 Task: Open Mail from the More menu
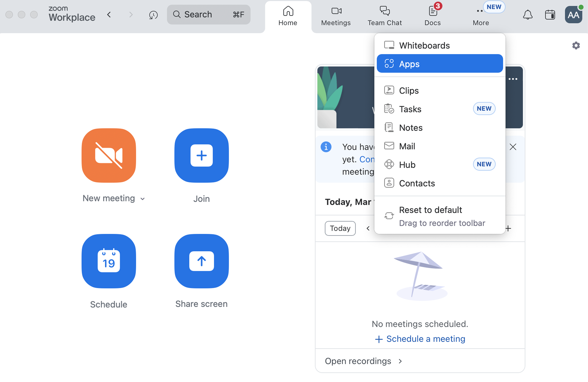click(x=440, y=146)
